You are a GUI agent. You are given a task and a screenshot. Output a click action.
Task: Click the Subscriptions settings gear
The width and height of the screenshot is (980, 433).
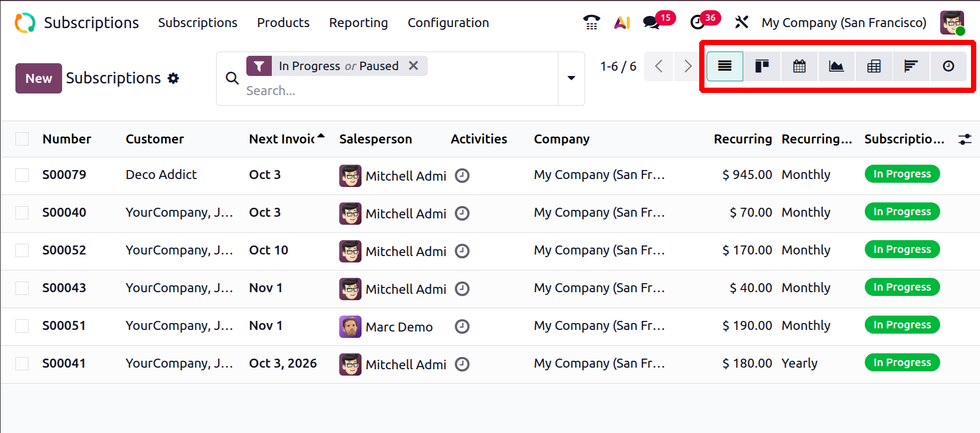[x=173, y=79]
